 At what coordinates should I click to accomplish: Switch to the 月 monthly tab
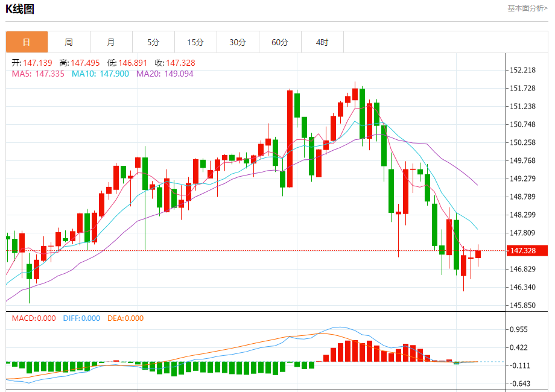tap(111, 42)
